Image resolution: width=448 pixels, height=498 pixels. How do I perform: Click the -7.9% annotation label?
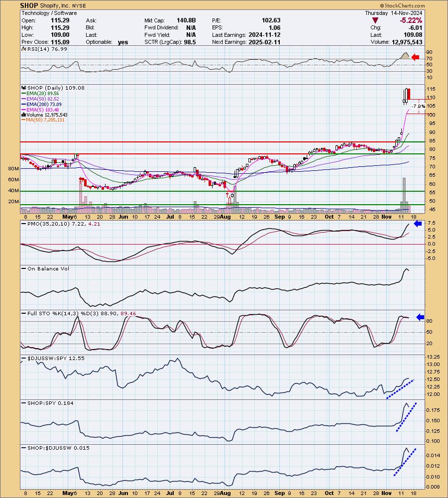coord(419,107)
